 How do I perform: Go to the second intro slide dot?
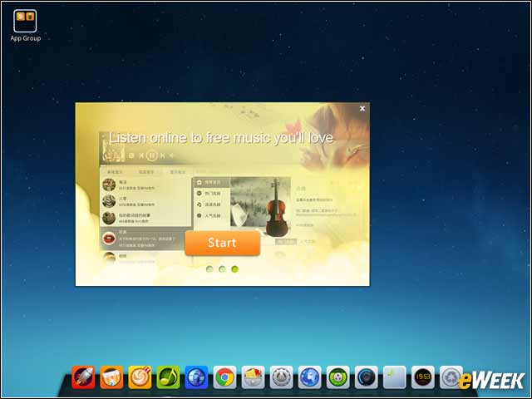(x=222, y=269)
